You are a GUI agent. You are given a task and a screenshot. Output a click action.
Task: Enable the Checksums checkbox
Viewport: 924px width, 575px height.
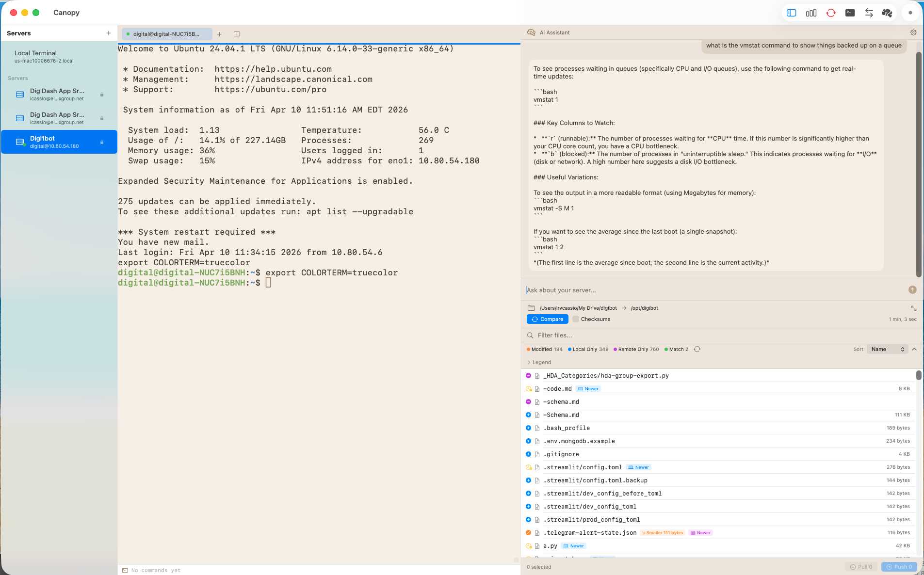pos(576,319)
